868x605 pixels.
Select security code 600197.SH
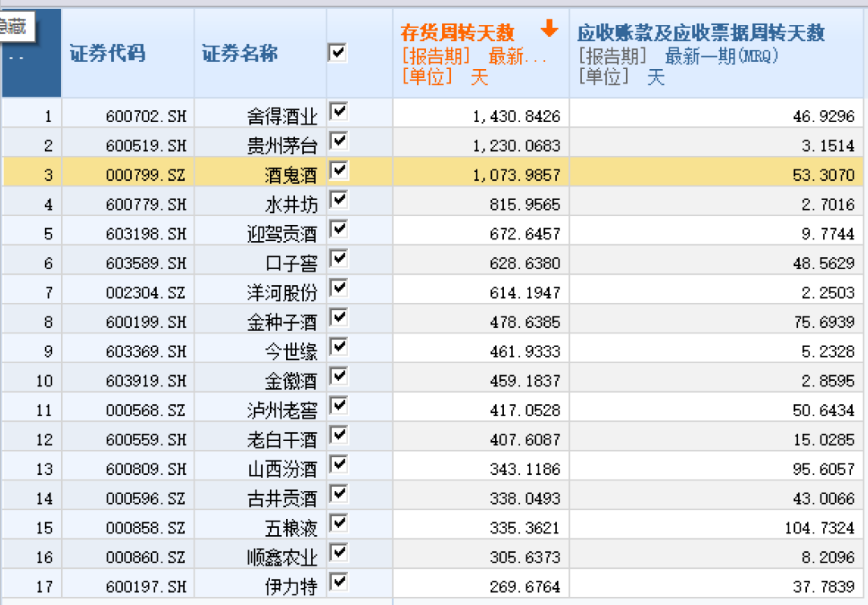pyautogui.click(x=146, y=587)
